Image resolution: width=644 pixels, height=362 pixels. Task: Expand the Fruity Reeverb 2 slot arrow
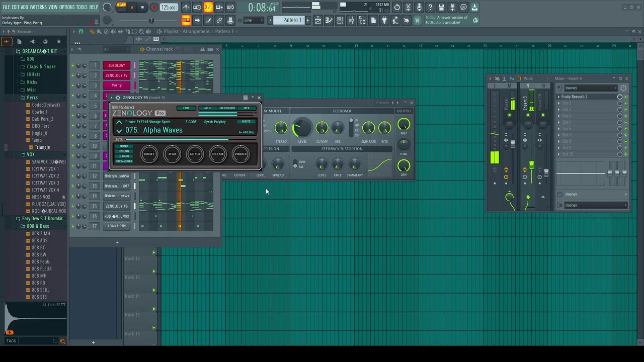(558, 97)
